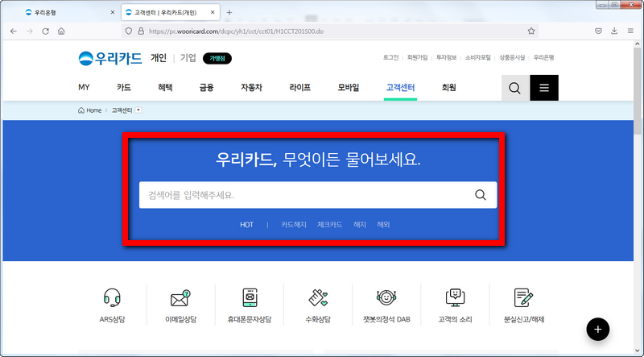Open the 소비자포털 link

click(478, 57)
